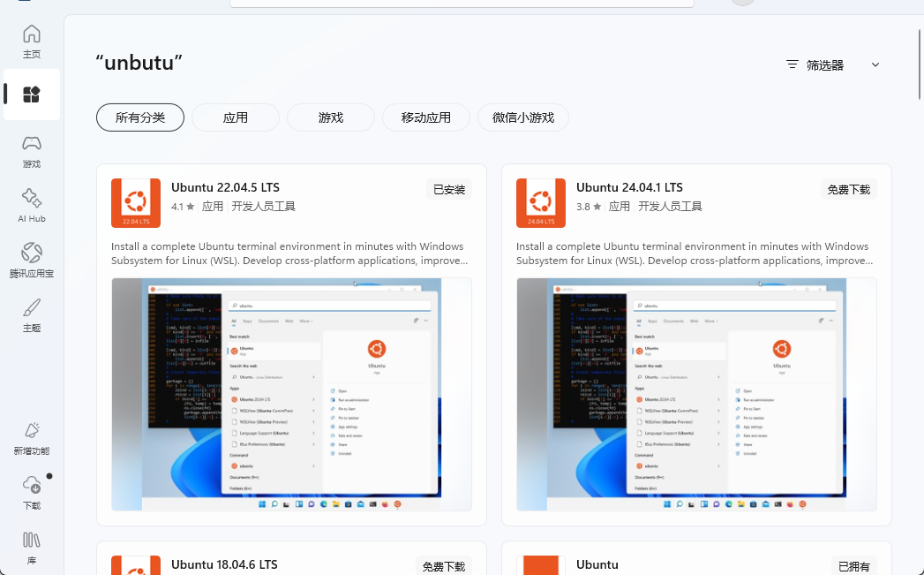Open the filter funnel icon next to 筛选器

pyautogui.click(x=792, y=64)
